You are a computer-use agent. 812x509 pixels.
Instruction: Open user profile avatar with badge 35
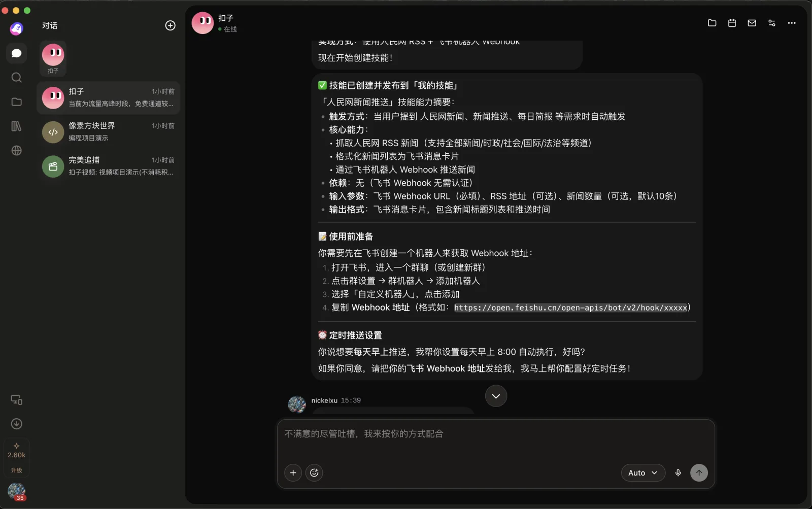click(16, 491)
